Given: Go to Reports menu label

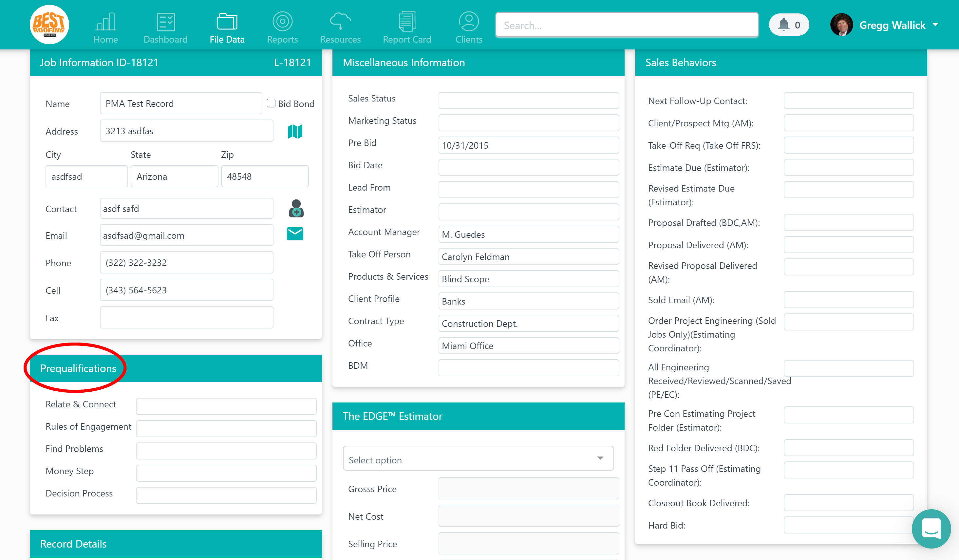Looking at the screenshot, I should 282,40.
